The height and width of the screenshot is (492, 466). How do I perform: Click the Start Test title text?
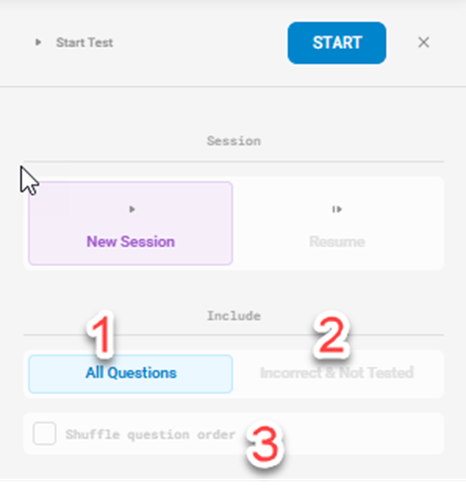[84, 43]
